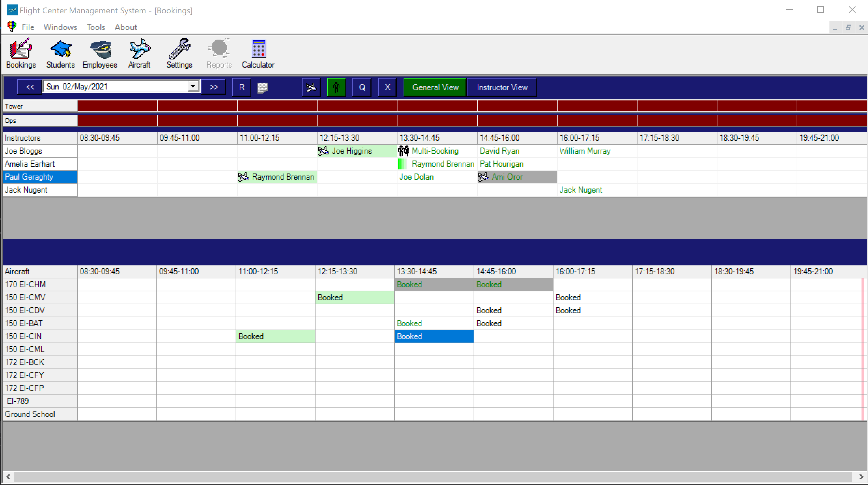Select the blue Booked cell for EI-CIN
Screen dimensions: 868x485
tap(434, 336)
